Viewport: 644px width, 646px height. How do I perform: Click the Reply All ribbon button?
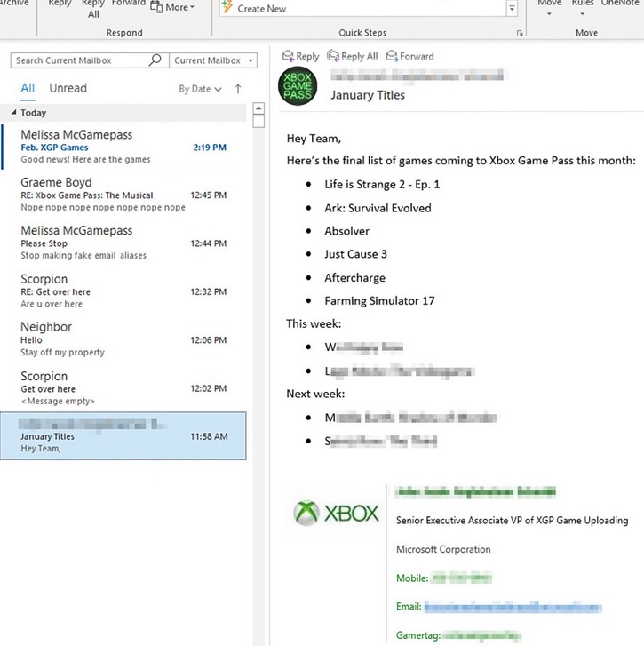[x=93, y=9]
